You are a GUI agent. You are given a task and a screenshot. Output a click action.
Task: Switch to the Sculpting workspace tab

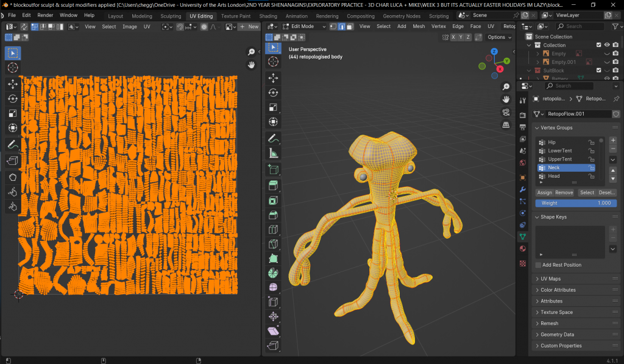(171, 16)
